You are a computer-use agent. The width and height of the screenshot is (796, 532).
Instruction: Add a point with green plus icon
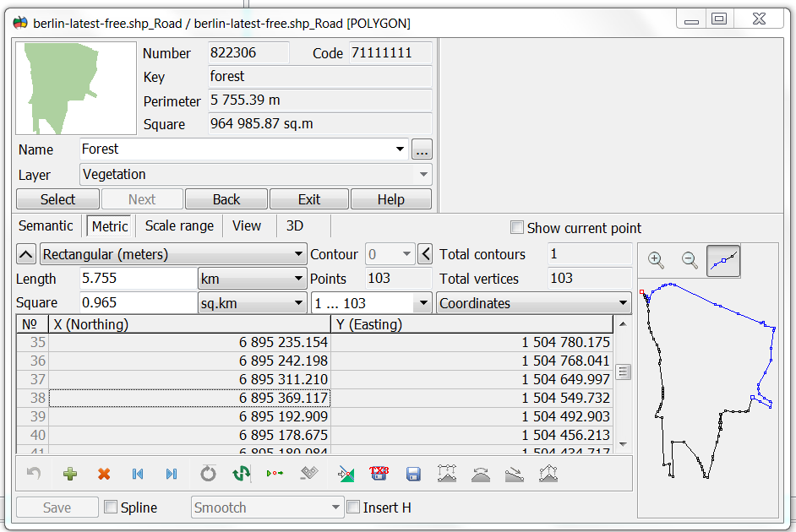click(70, 474)
